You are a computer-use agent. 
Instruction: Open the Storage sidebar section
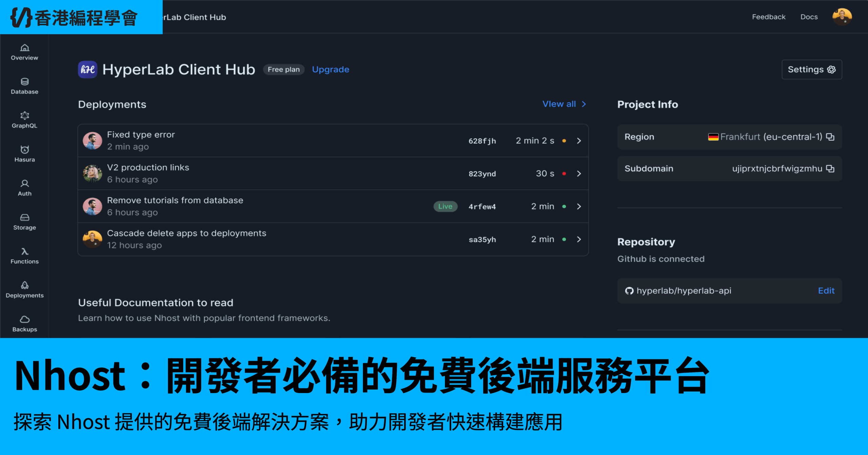tap(24, 222)
